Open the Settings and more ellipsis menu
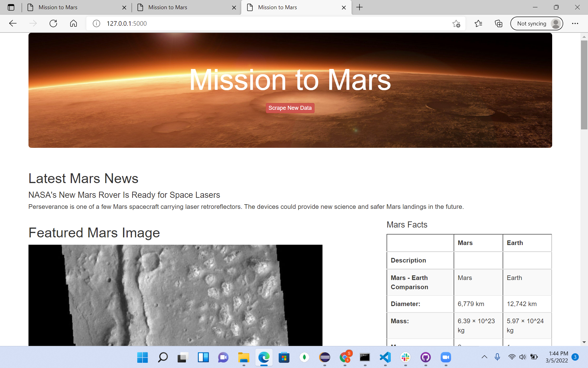 575,24
